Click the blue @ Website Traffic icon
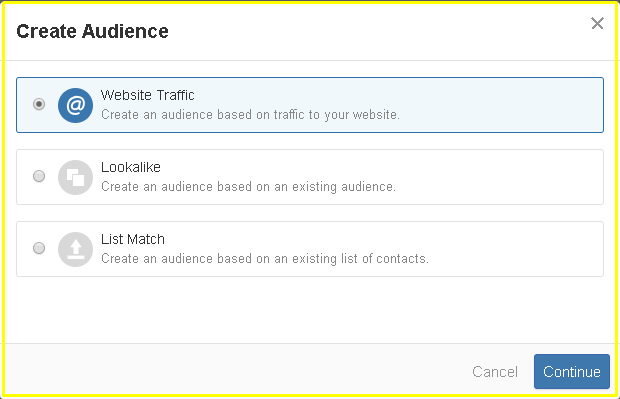 click(x=76, y=105)
